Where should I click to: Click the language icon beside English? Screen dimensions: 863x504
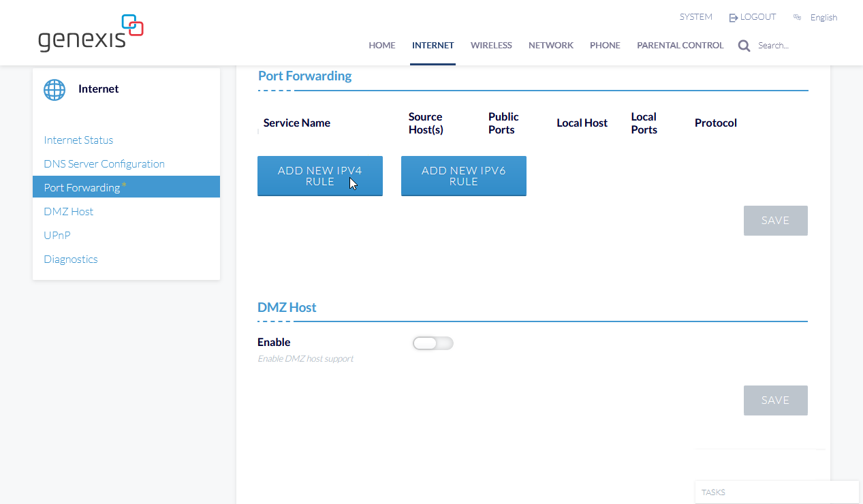(x=797, y=18)
